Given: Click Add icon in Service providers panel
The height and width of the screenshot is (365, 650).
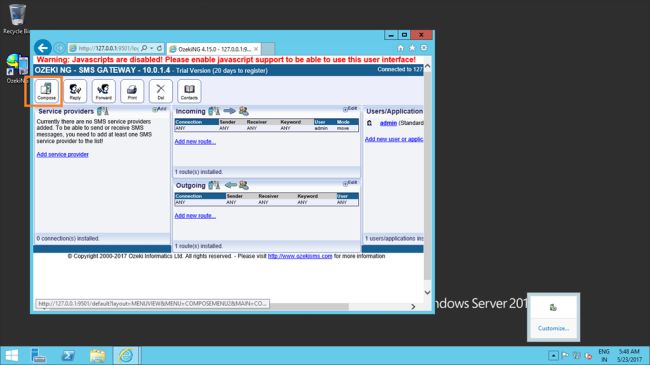Looking at the screenshot, I should 159,109.
